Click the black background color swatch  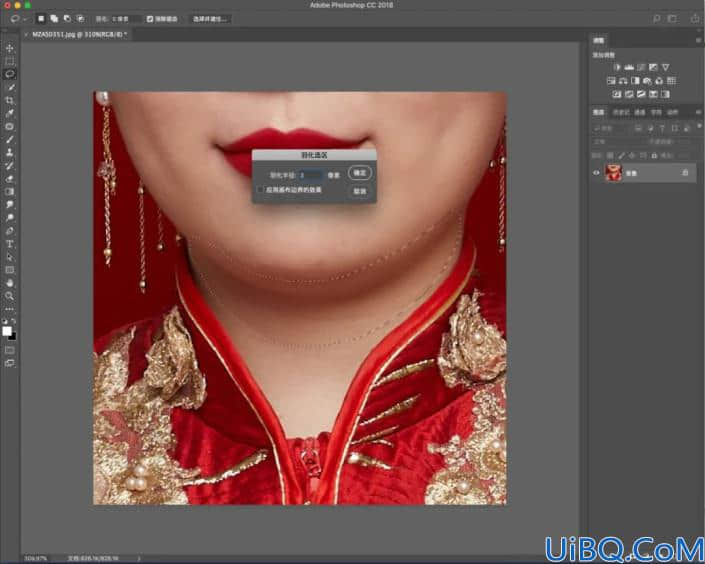(13, 337)
